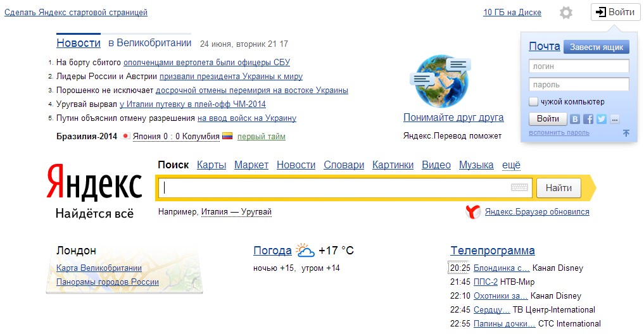The height and width of the screenshot is (336, 644).
Task: Click Сделать Яндекс стартовой страницей link
Action: click(x=76, y=12)
